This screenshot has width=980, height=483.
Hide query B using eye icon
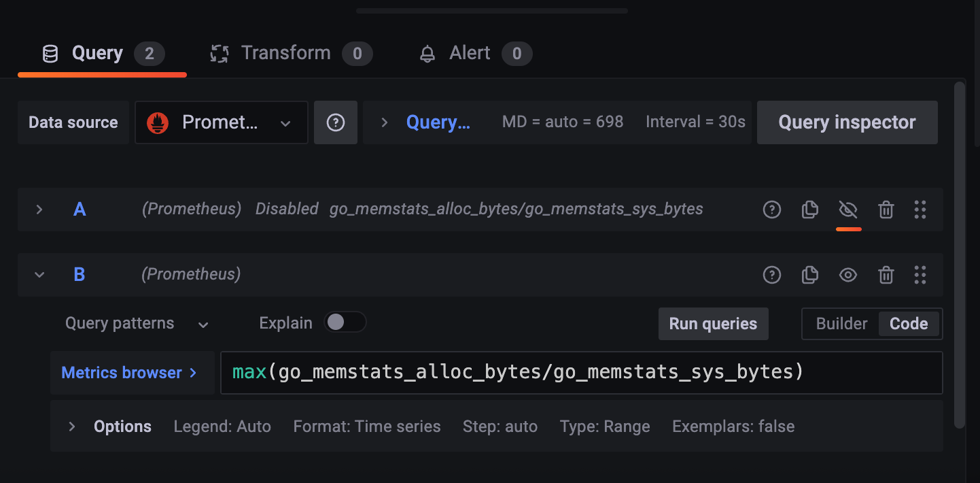point(847,275)
